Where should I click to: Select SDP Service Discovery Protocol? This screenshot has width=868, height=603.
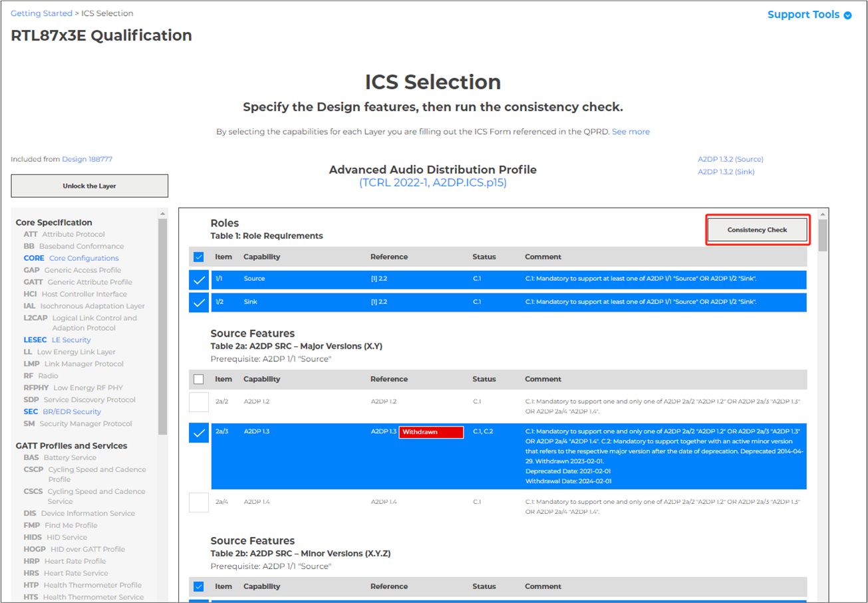pos(79,400)
